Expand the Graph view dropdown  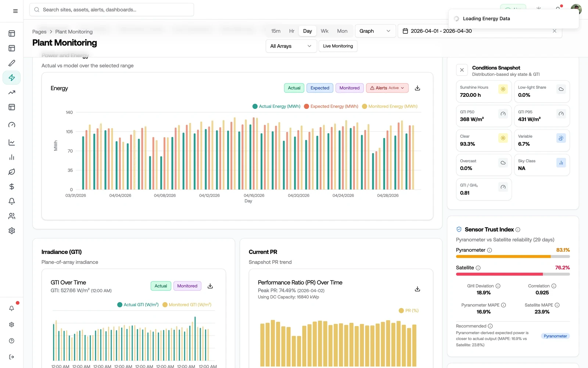pos(375,31)
